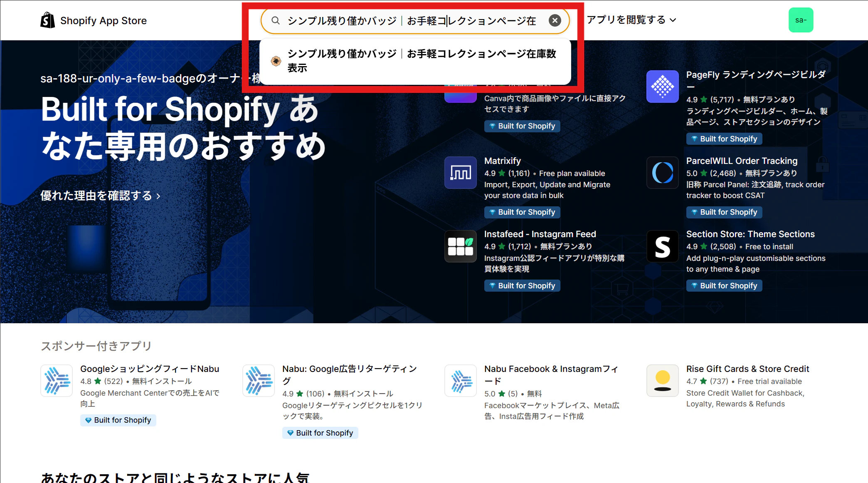
Task: Click Built for Shopify badge under Instafeed
Action: tap(522, 286)
